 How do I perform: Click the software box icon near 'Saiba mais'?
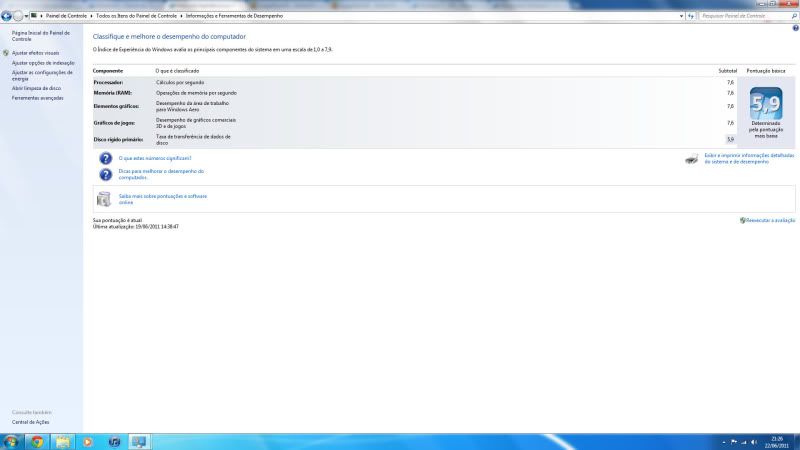coord(105,198)
